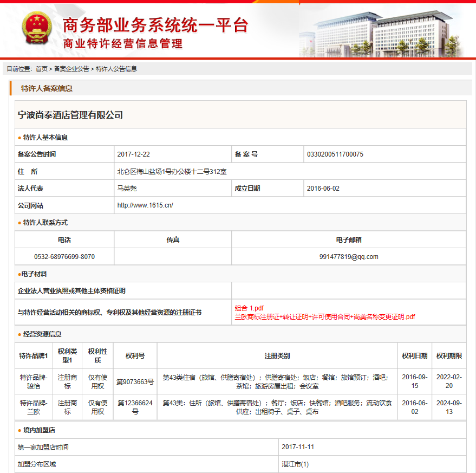Click 商业特许经营信息管理 subtitle
Viewport: 476px width, 473px height.
pos(122,44)
